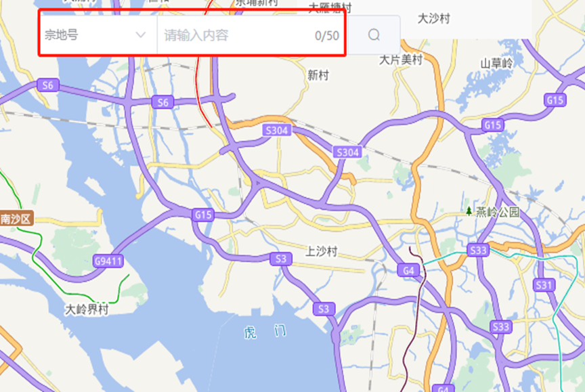Click the 南沙区 district label tag
Viewport: 585px width, 392px height.
(16, 219)
